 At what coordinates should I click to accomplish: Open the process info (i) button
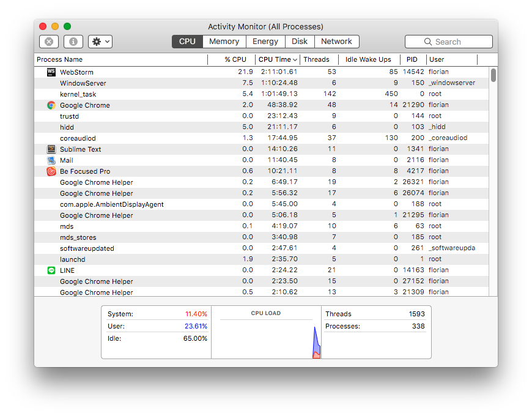(x=73, y=42)
